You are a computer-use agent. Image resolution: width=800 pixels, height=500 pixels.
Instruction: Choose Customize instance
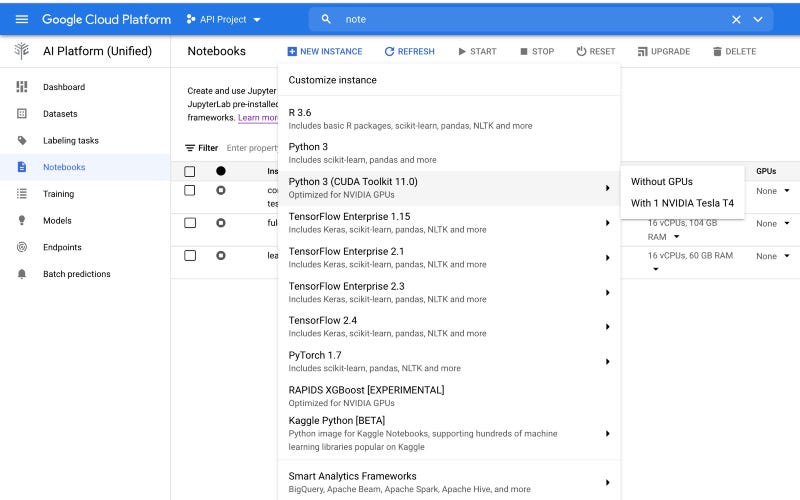(449, 80)
